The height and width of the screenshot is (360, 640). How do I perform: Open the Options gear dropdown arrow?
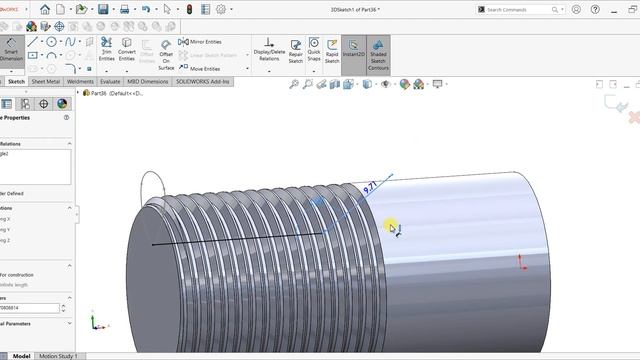[231, 9]
